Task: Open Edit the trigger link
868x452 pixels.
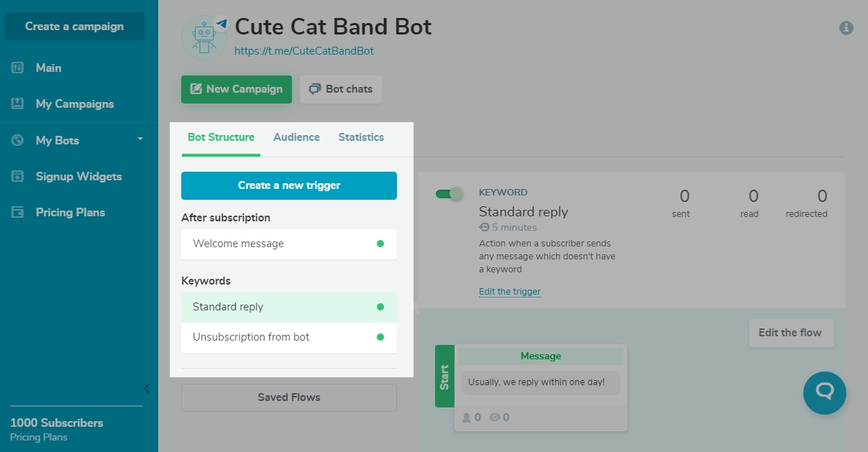Action: tap(509, 291)
